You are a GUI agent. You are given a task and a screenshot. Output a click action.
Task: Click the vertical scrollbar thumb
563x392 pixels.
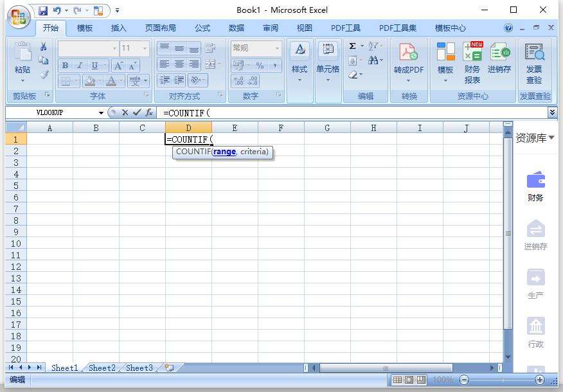508,233
